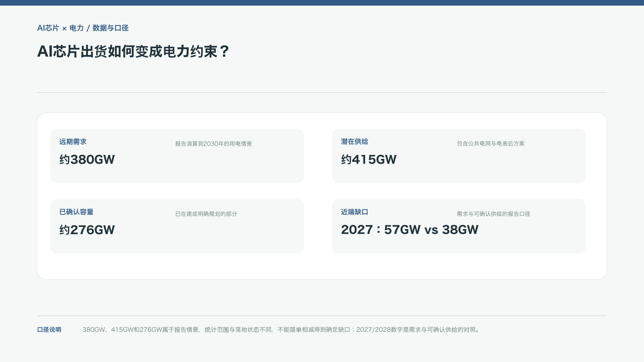Click the footnote sentence beginning '380GW、415GW和276GW'
Image resolution: width=644 pixels, height=362 pixels.
[282, 330]
